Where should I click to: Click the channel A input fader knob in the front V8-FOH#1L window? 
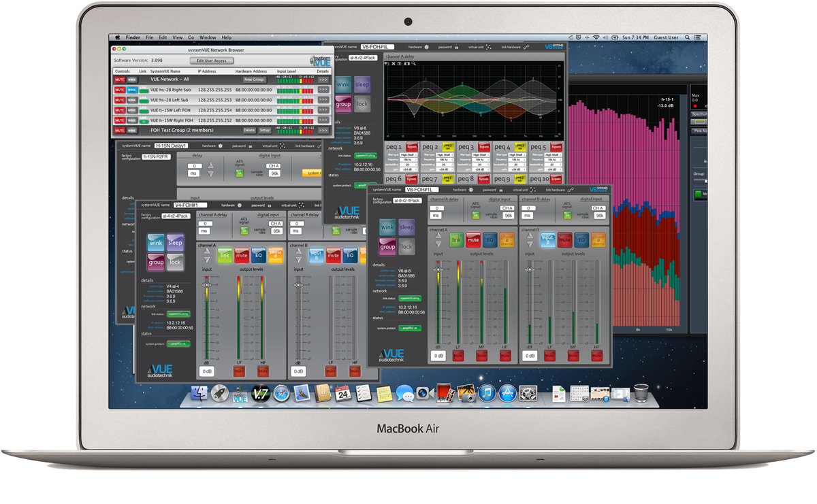pyautogui.click(x=438, y=269)
